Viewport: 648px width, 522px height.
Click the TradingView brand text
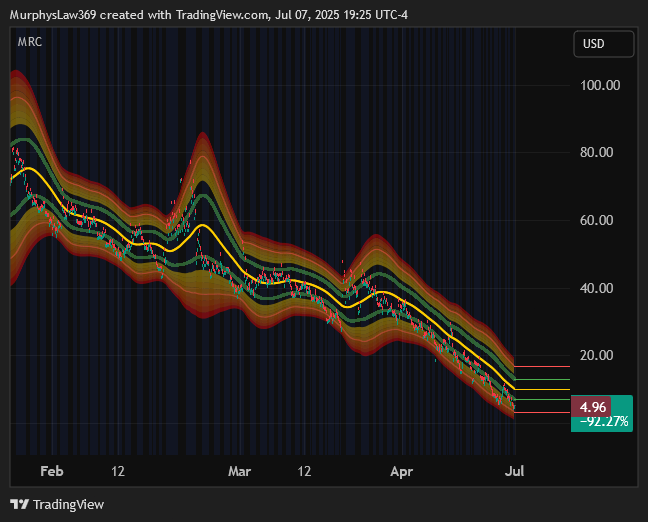(69, 505)
